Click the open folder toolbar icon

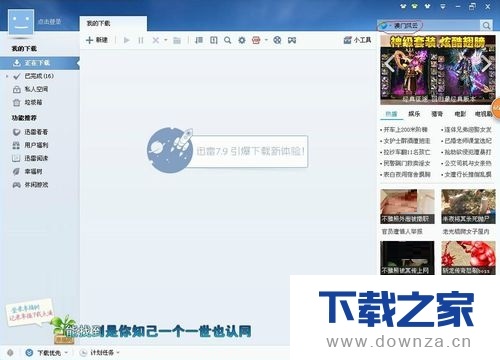tap(177, 41)
